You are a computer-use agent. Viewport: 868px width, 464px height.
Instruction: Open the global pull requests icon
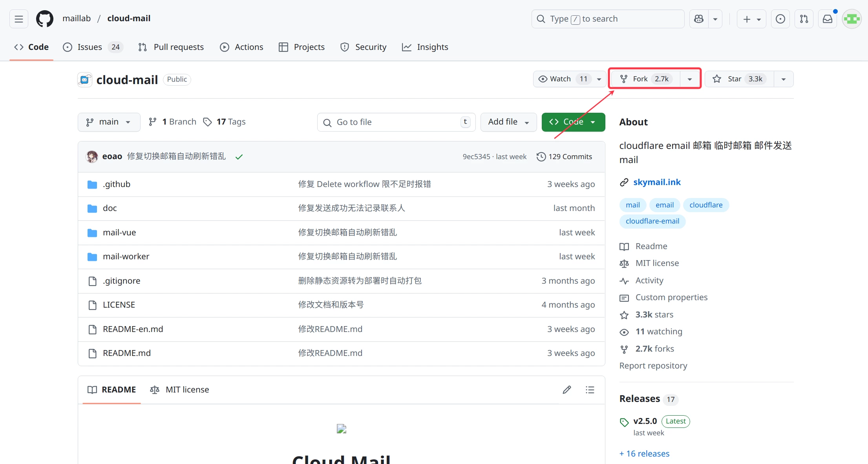[804, 19]
